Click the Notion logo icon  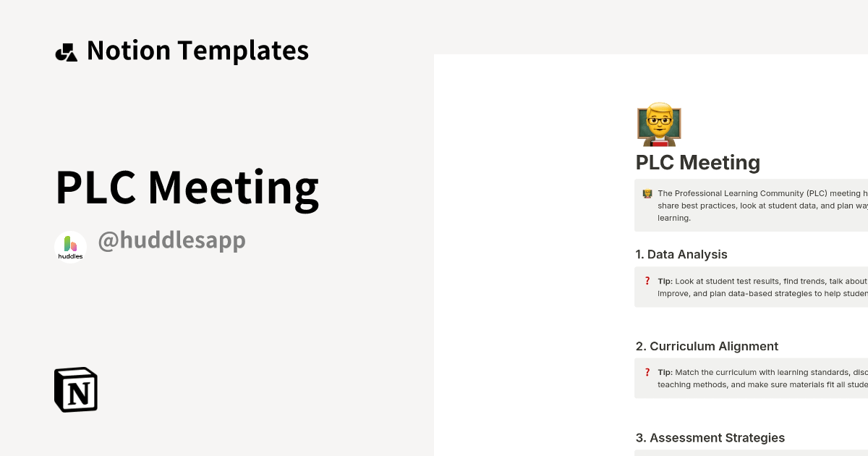click(76, 389)
